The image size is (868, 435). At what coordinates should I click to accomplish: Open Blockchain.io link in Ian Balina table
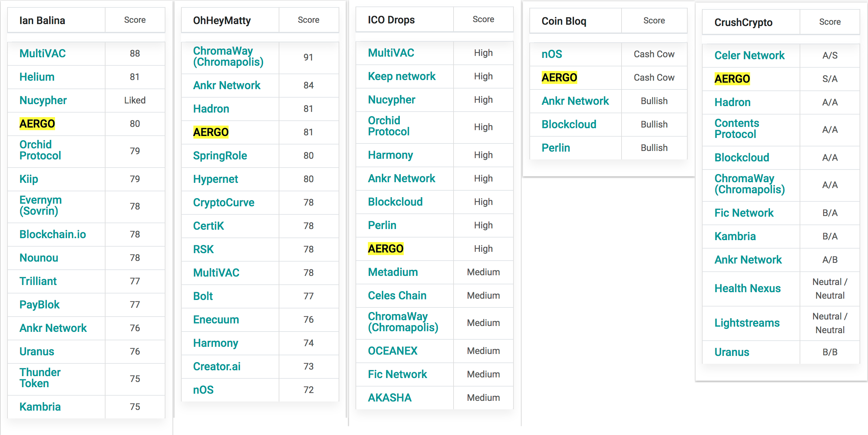[52, 234]
